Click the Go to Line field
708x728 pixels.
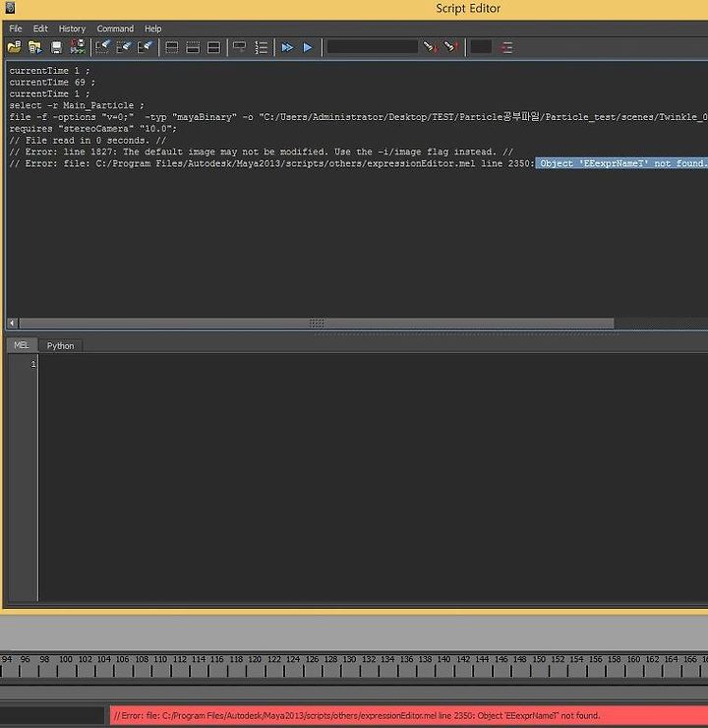481,47
